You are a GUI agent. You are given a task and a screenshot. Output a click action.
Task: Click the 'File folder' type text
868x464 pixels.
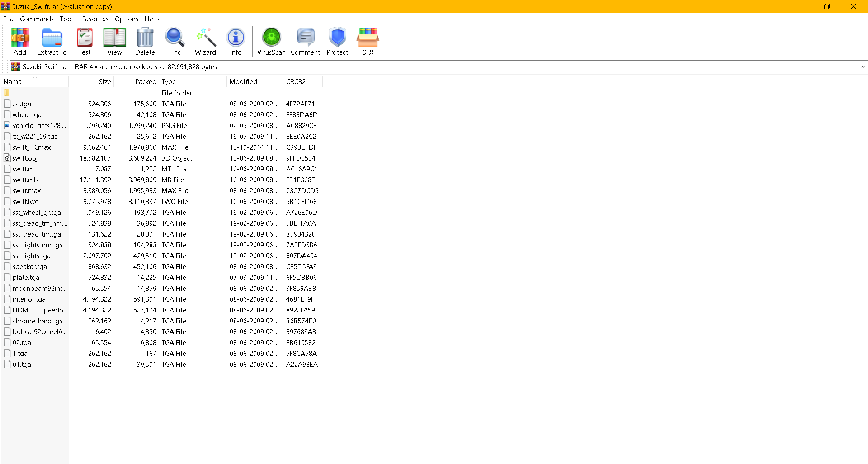[177, 93]
